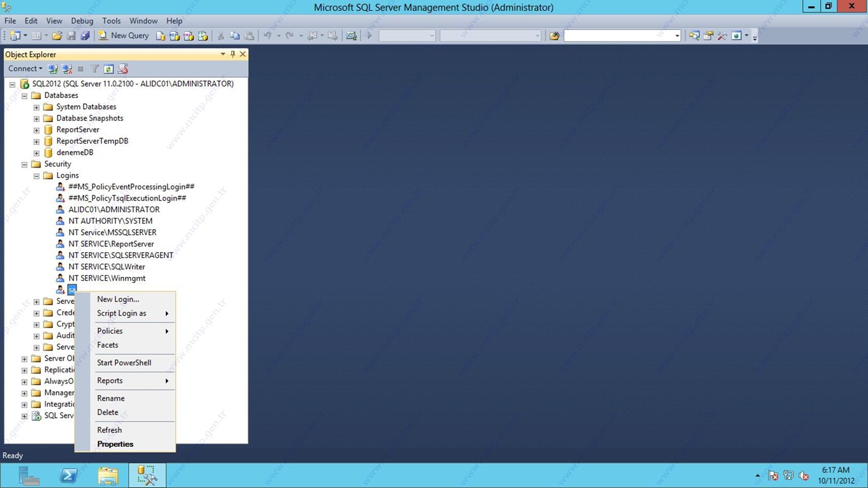Click the Analysis Services MDX Query icon
Screen dimensions: 868x488
[174, 36]
